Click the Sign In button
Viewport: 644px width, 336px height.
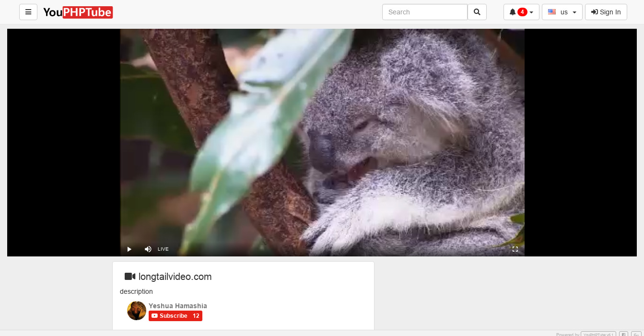(606, 12)
